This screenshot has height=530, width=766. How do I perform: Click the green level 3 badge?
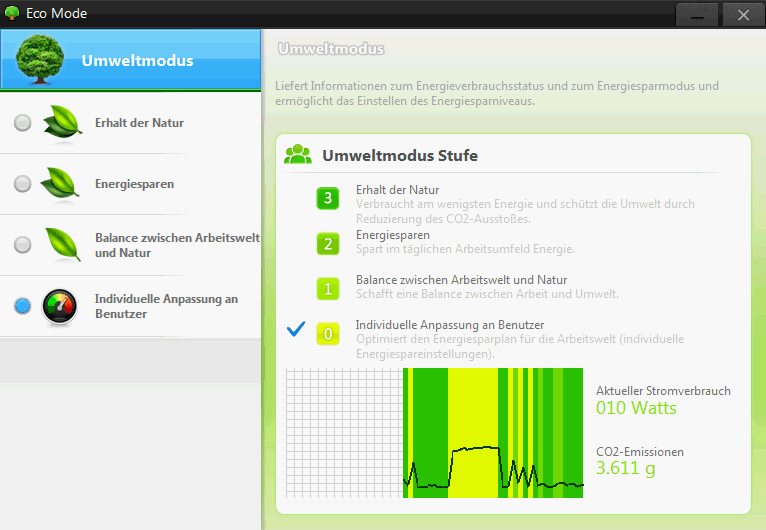click(328, 198)
